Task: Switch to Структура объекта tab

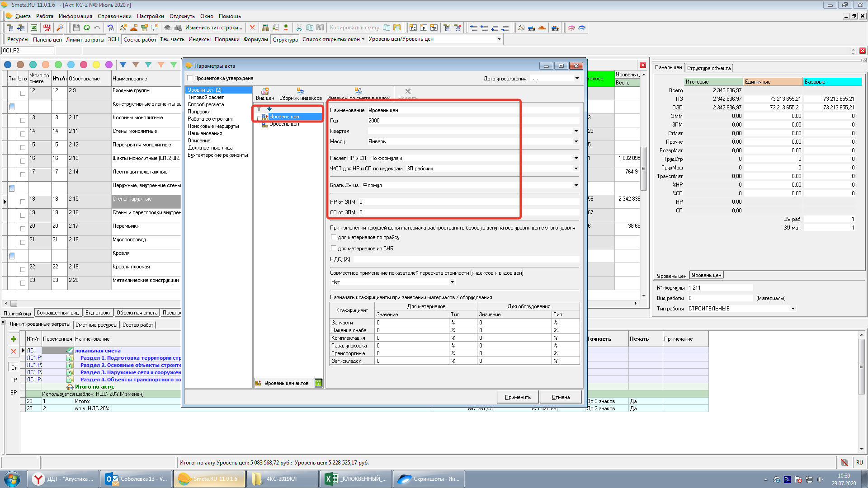Action: coord(709,68)
